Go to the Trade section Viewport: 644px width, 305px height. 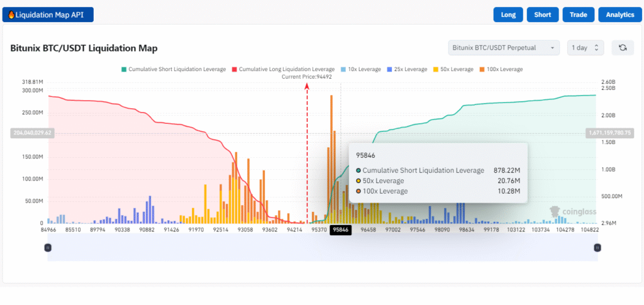click(577, 14)
